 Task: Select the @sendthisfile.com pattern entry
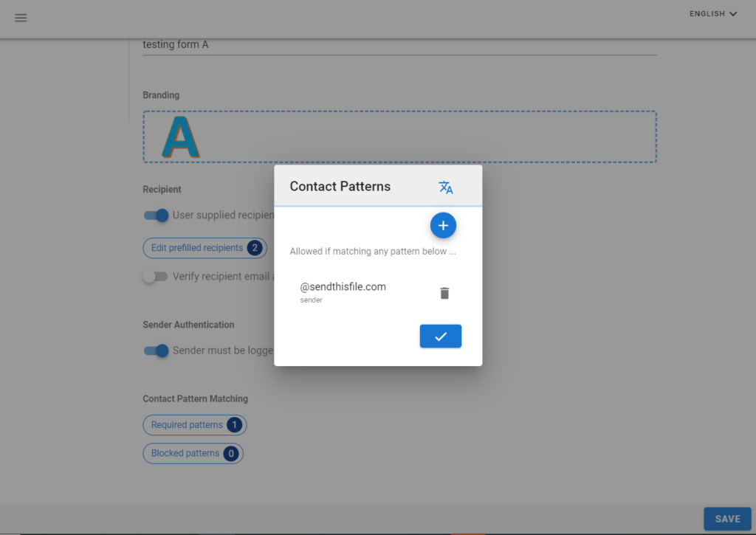tap(343, 287)
